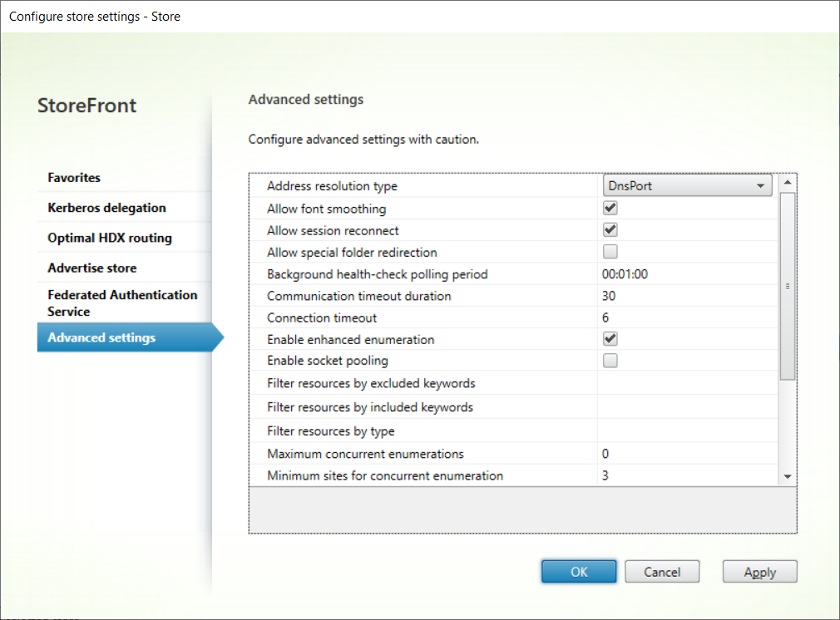
Task: Click the OK button
Action: click(x=579, y=572)
